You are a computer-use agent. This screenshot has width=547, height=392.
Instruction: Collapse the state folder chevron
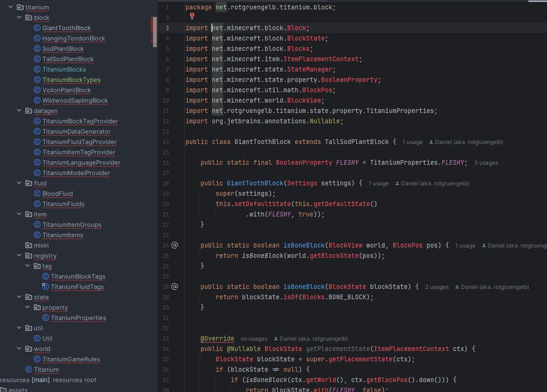[19, 297]
